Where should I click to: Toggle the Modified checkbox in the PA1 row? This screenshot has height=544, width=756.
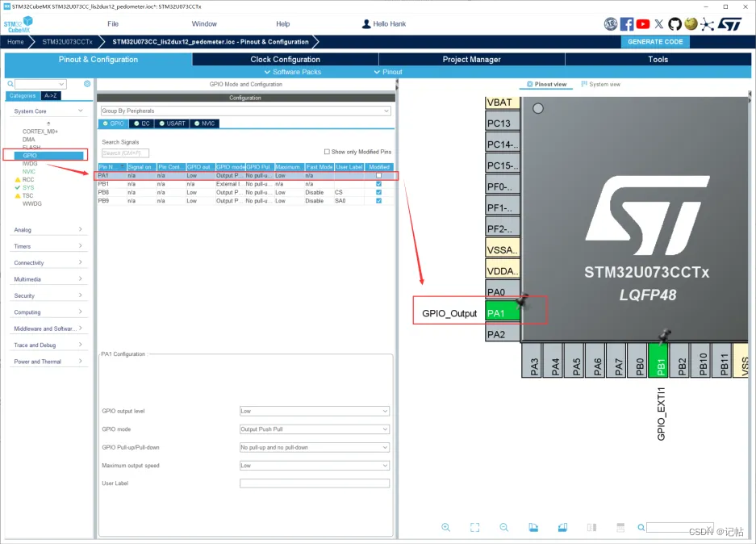[x=378, y=175]
